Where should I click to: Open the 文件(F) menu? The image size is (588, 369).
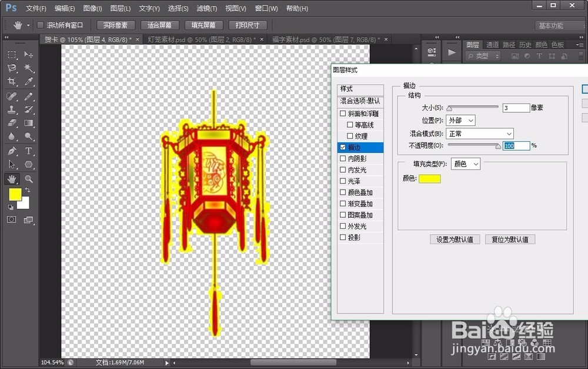point(36,8)
